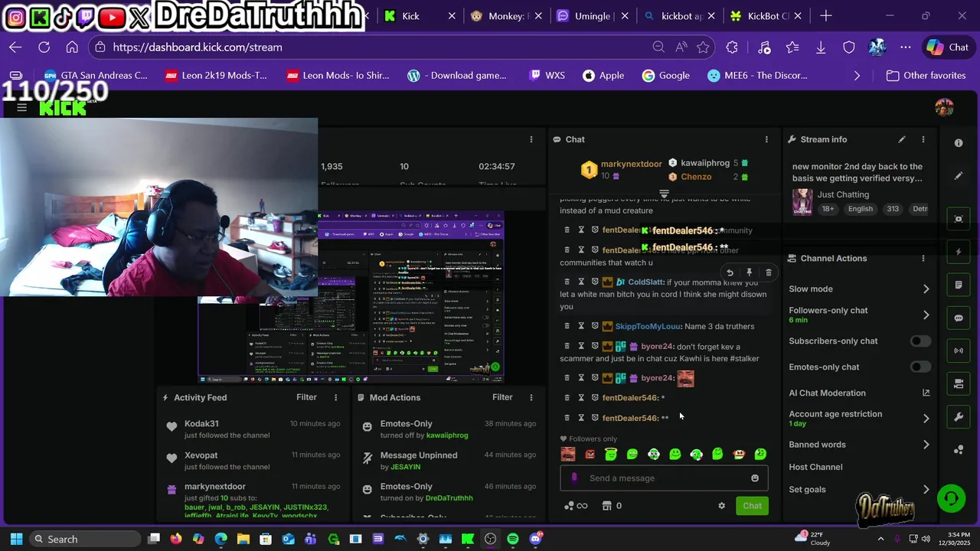Image resolution: width=980 pixels, height=551 pixels.
Task: Click the Just Chatting category thumbnail
Action: click(802, 201)
